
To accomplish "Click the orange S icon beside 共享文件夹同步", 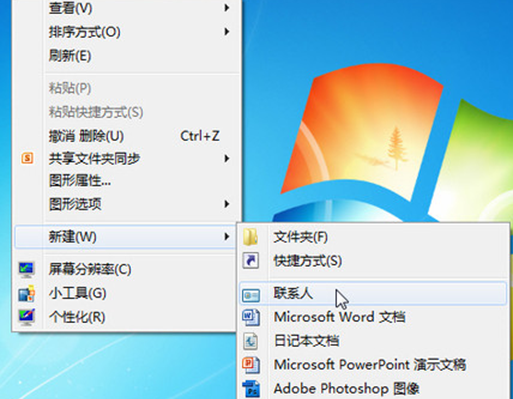I will (x=27, y=158).
